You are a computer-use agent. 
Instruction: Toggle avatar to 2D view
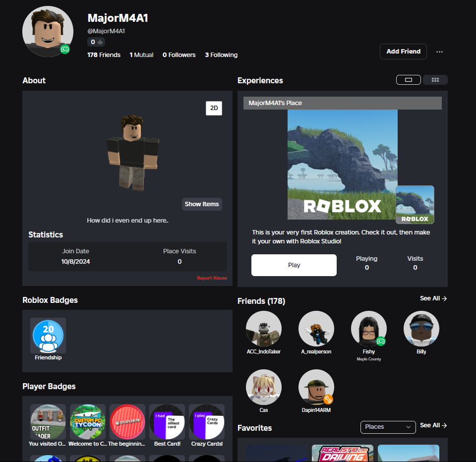[214, 108]
